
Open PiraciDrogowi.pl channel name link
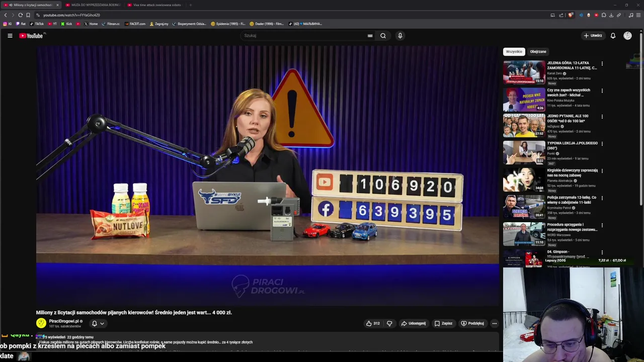click(x=64, y=321)
